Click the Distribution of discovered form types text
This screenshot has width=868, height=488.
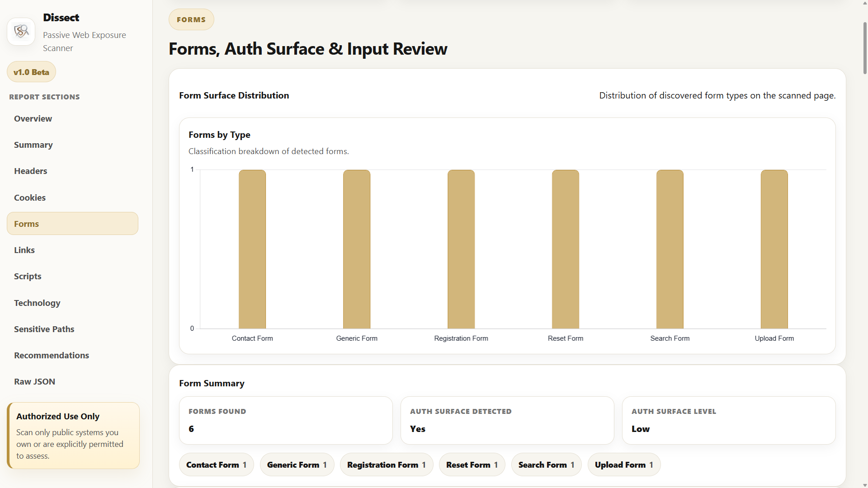click(717, 95)
